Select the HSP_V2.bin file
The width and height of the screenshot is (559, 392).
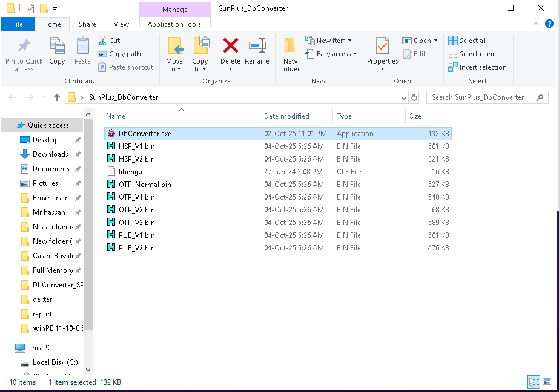click(278, 158)
